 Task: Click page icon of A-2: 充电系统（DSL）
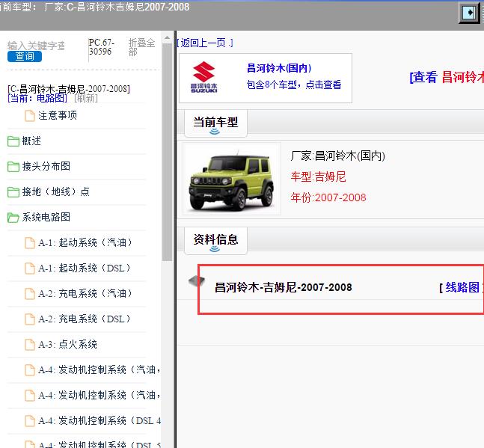point(30,319)
